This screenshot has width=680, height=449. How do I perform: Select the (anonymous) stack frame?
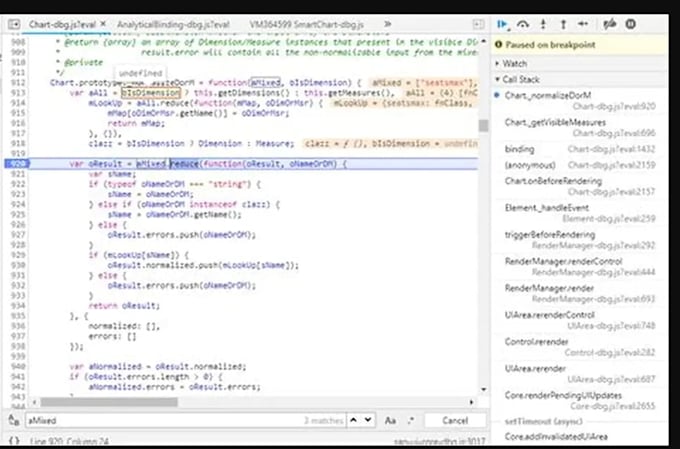(x=580, y=165)
